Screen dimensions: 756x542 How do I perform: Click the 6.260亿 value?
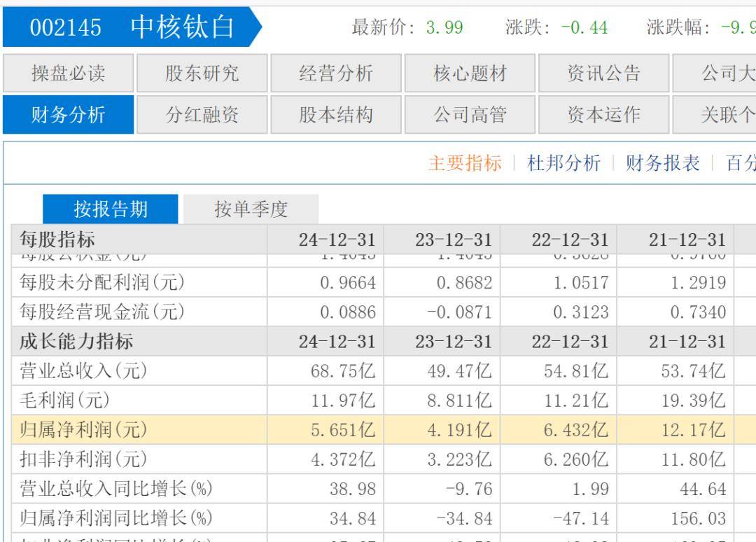point(576,459)
